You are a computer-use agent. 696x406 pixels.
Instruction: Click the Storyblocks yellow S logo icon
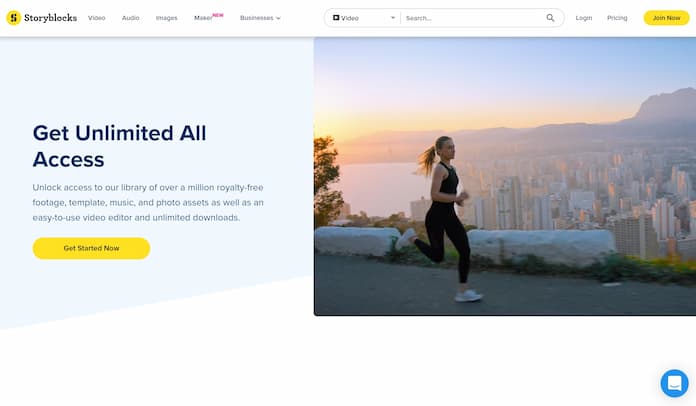14,18
